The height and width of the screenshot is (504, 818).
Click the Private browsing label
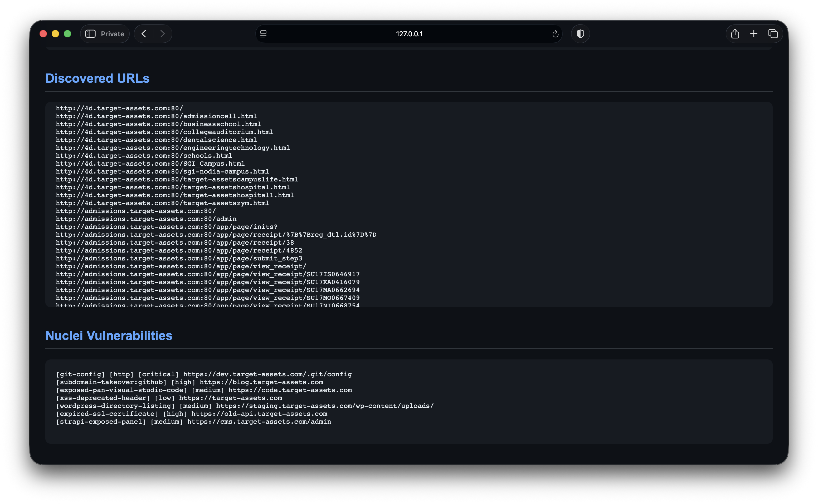click(x=113, y=34)
